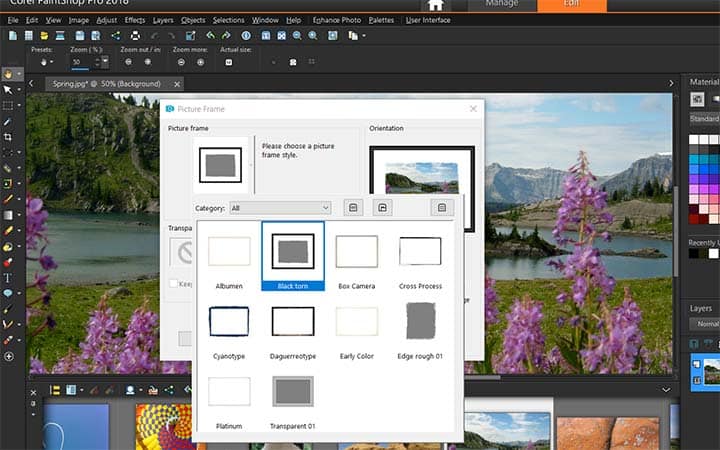Click the Open folder icon in toolbar
The image size is (720, 450).
pyautogui.click(x=44, y=36)
